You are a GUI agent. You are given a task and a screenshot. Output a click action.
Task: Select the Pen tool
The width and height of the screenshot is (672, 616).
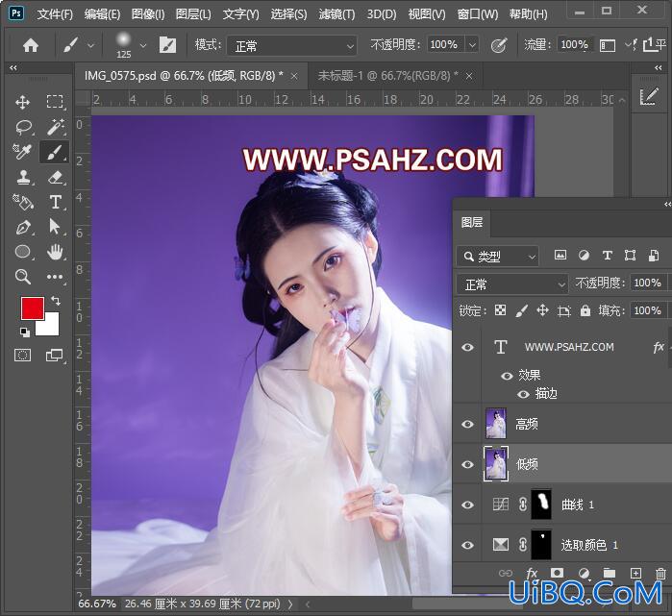pyautogui.click(x=23, y=227)
